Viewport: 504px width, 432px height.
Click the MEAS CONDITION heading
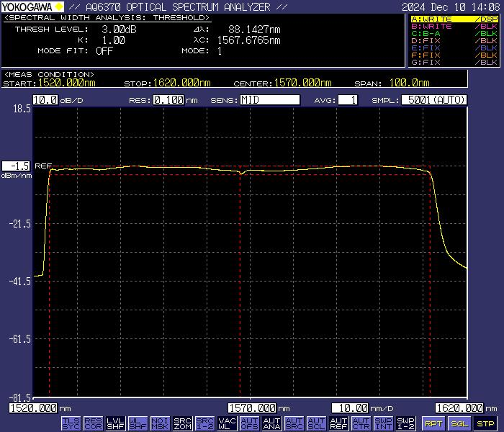click(49, 75)
